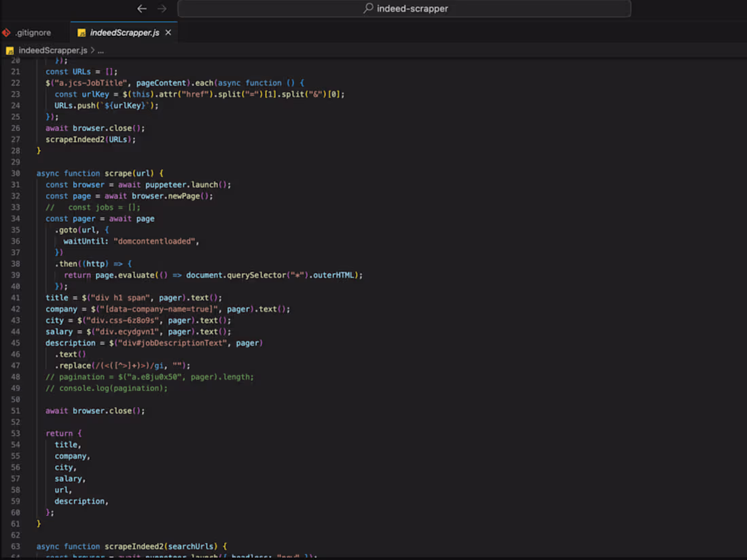Viewport: 747px width, 560px height.
Task: Click line number 53 in the gutter
Action: (15, 433)
